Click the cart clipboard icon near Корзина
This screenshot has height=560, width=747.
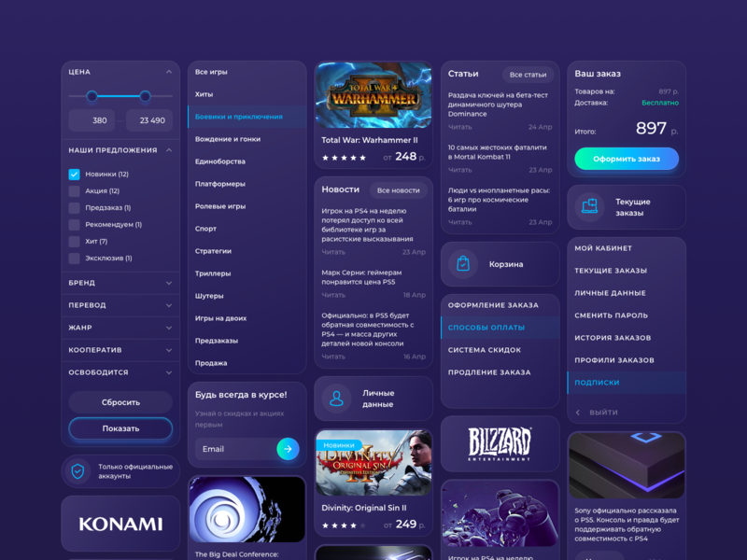click(462, 264)
